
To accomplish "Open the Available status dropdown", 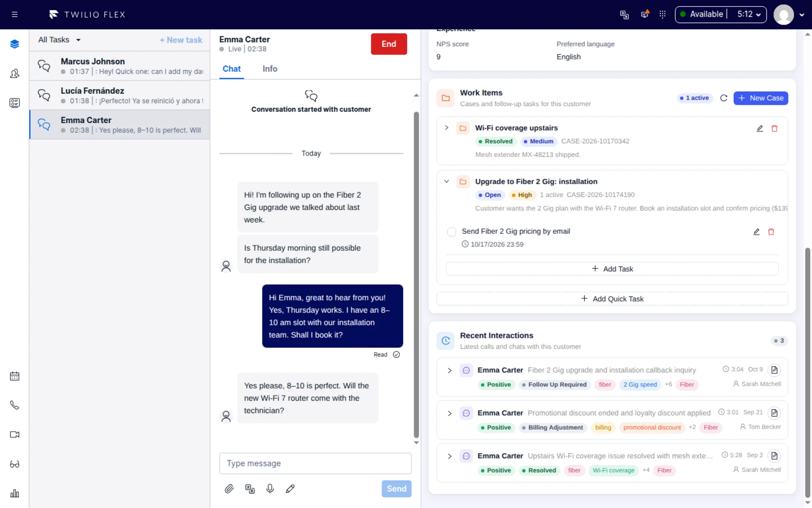I will tap(720, 15).
